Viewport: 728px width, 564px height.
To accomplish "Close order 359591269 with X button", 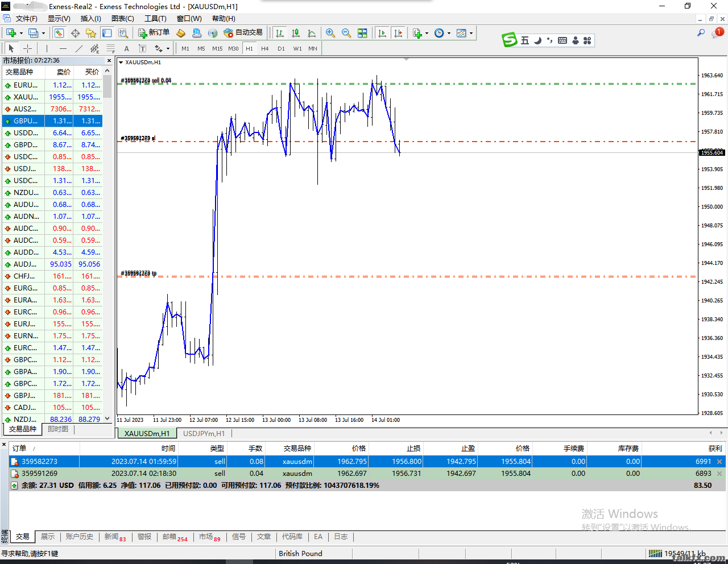I will (x=719, y=474).
